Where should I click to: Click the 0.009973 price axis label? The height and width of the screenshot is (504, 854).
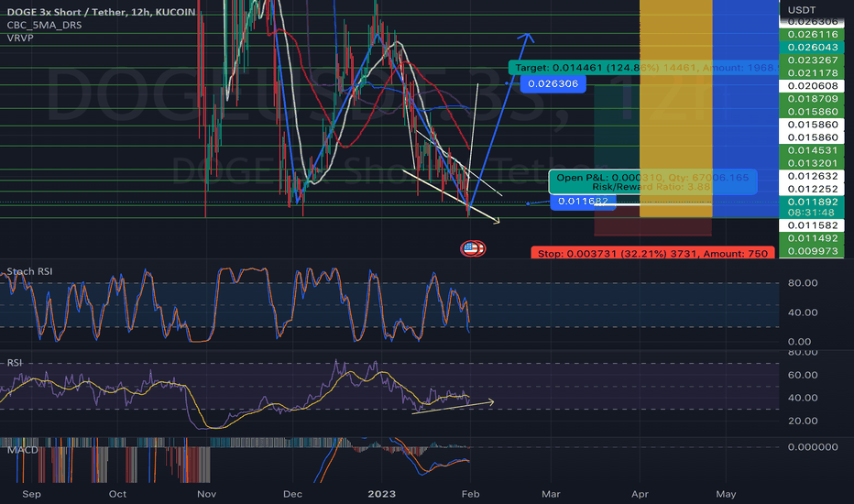(x=812, y=251)
